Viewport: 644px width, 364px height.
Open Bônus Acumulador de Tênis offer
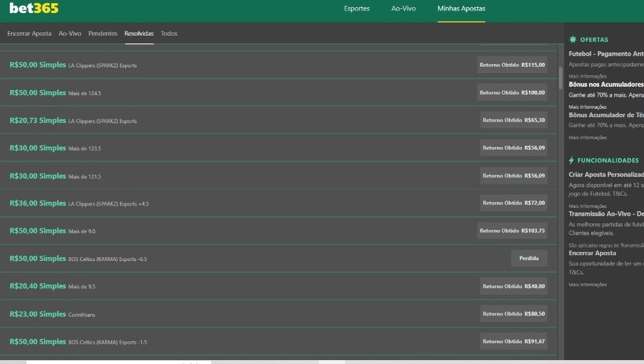point(606,115)
